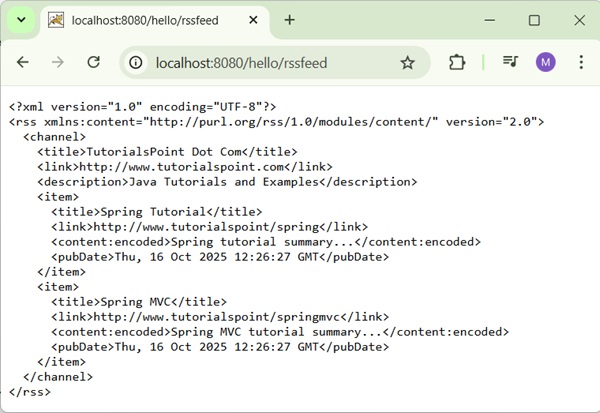Click the Spring Tutorial title text
The image size is (600, 413).
(153, 212)
